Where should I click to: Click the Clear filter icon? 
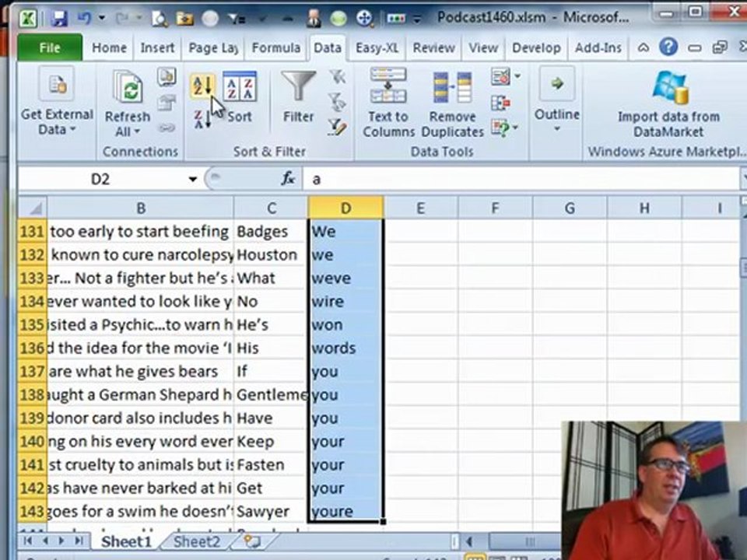(x=337, y=76)
